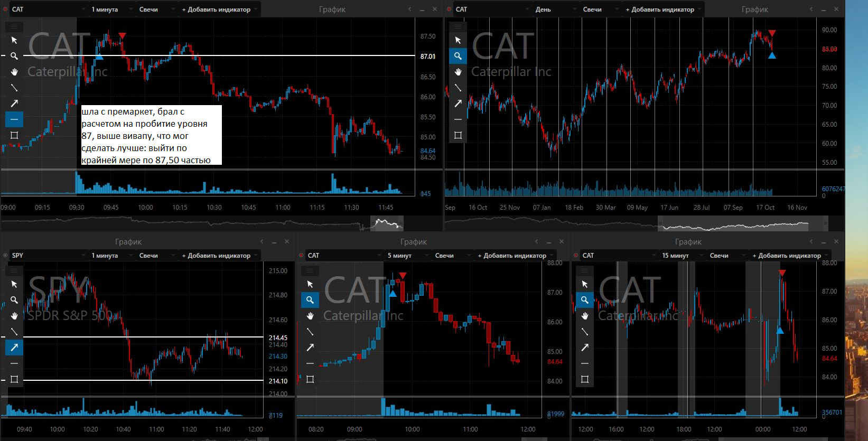The height and width of the screenshot is (441, 868).
Task: Click the 87.01 horizontal level label on the price axis
Action: click(428, 57)
